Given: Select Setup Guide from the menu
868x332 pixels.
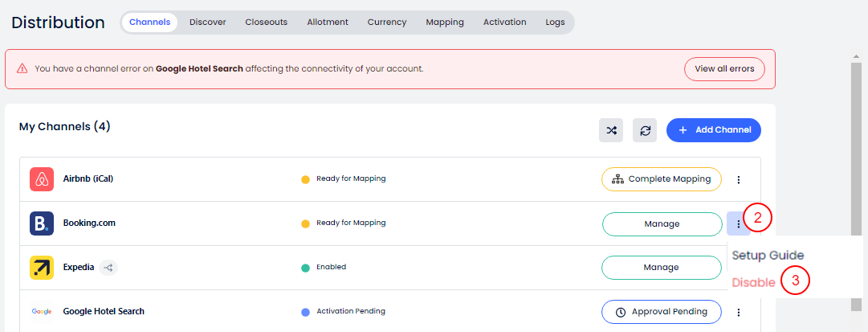Looking at the screenshot, I should [x=768, y=256].
